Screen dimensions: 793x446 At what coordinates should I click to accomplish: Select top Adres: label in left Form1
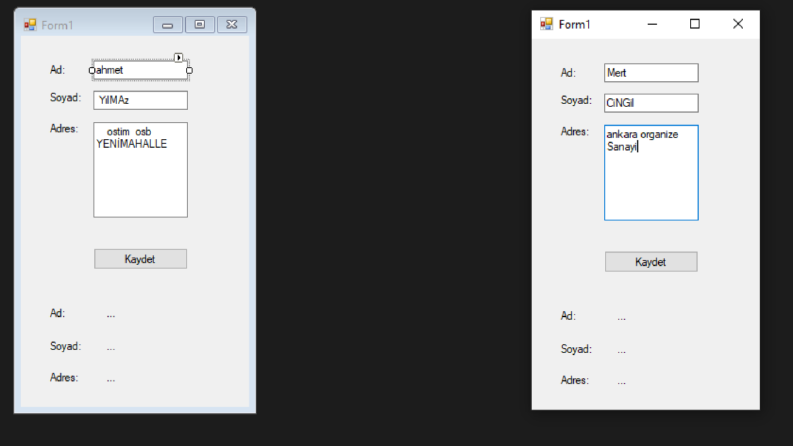click(x=64, y=128)
